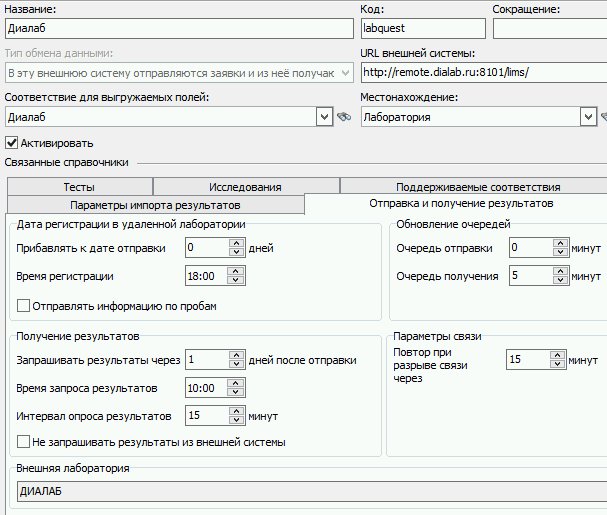Image resolution: width=607 pixels, height=515 pixels.
Task: Click the Внешняя лаборатория ДИАЛАБ field
Action: (312, 491)
